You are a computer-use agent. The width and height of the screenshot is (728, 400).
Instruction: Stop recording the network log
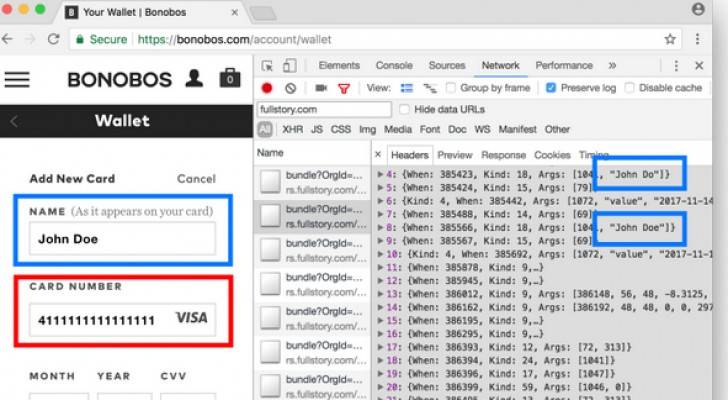click(x=267, y=88)
